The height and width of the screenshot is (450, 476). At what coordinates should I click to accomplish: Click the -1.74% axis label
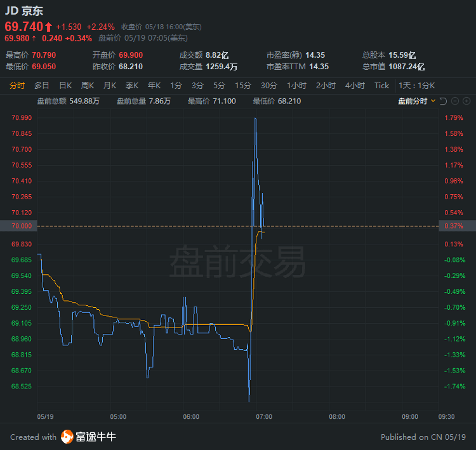455,387
